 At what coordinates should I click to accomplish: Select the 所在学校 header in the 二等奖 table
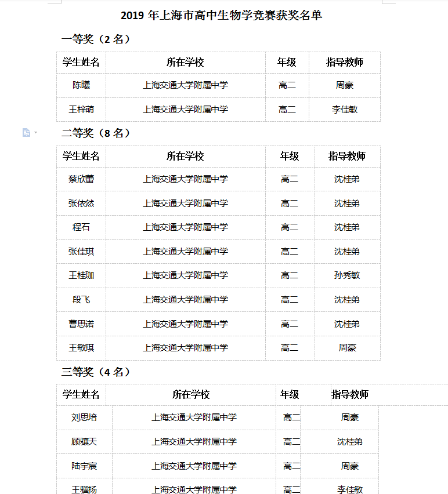(185, 156)
